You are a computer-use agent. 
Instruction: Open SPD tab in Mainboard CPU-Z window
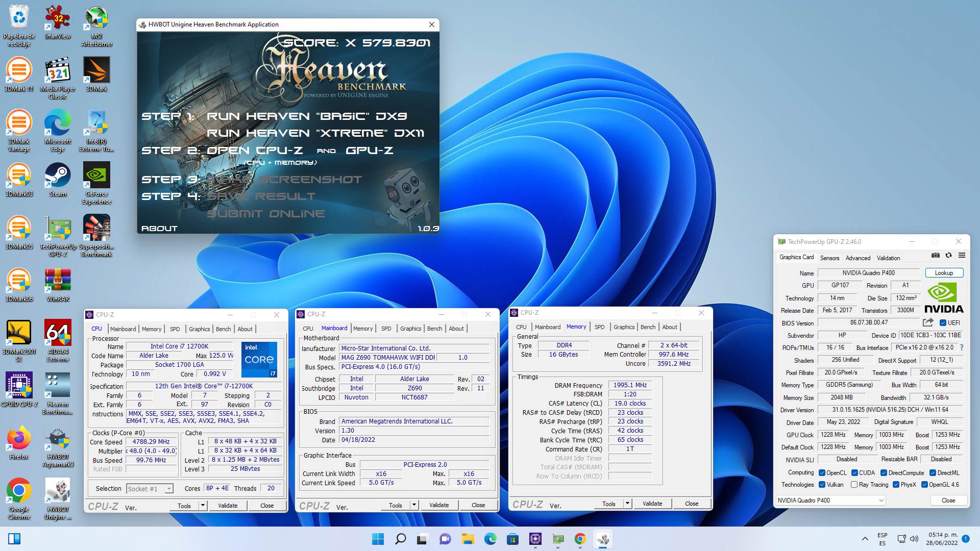(386, 329)
